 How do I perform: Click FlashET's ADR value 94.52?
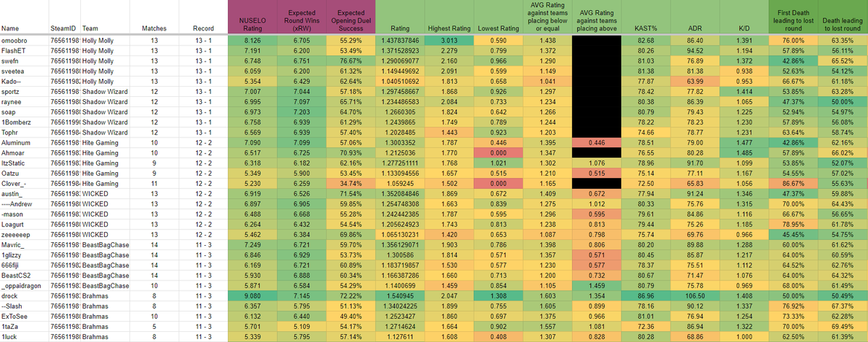click(695, 52)
